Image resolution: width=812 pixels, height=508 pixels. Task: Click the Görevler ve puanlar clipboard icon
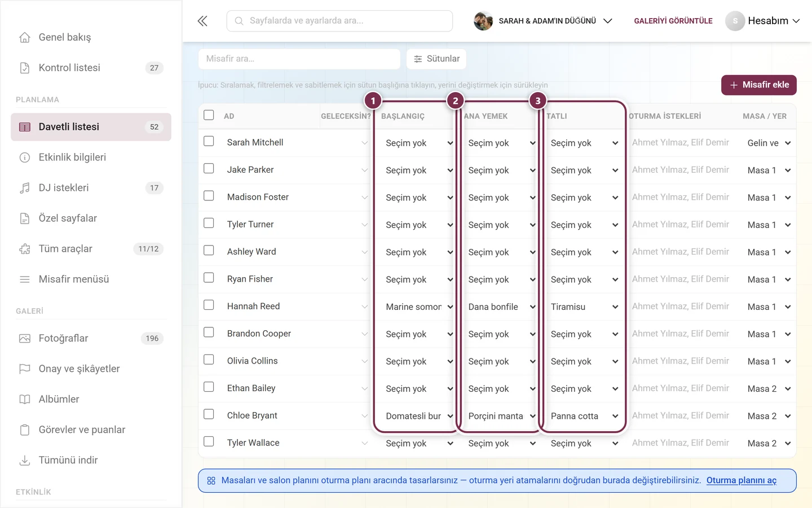tap(25, 430)
